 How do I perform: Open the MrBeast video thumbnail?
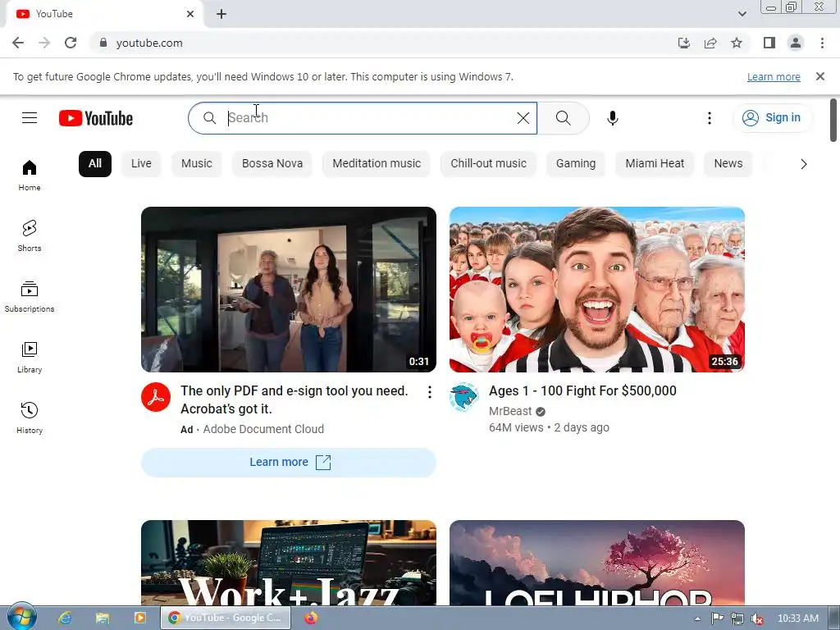pyautogui.click(x=597, y=290)
